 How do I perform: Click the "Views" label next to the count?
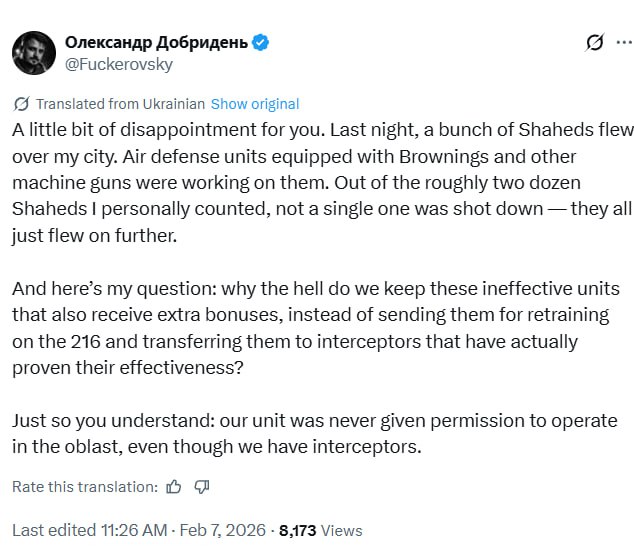pyautogui.click(x=343, y=530)
